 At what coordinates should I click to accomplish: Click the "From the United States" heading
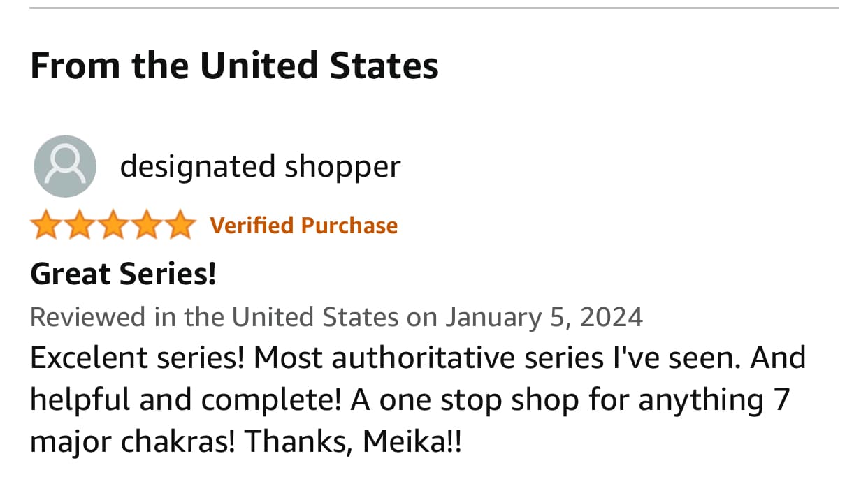[x=234, y=66]
